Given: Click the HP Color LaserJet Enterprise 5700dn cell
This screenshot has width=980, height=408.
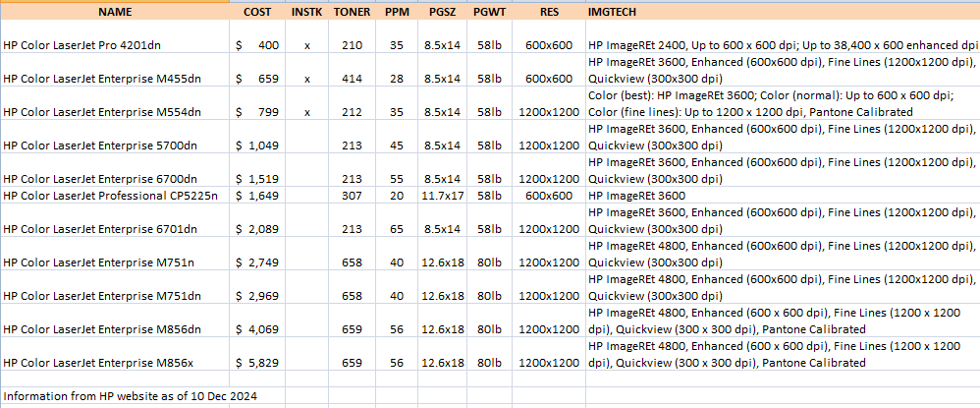Looking at the screenshot, I should pos(115,136).
